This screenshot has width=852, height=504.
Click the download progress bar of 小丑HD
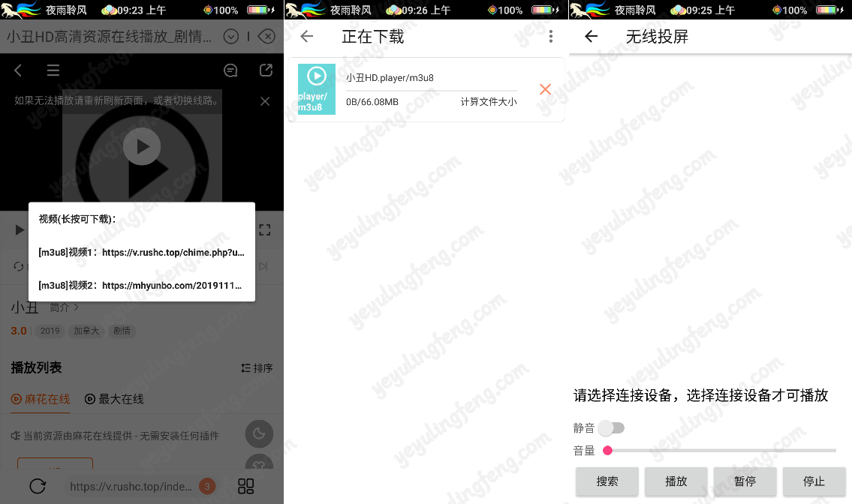point(432,91)
